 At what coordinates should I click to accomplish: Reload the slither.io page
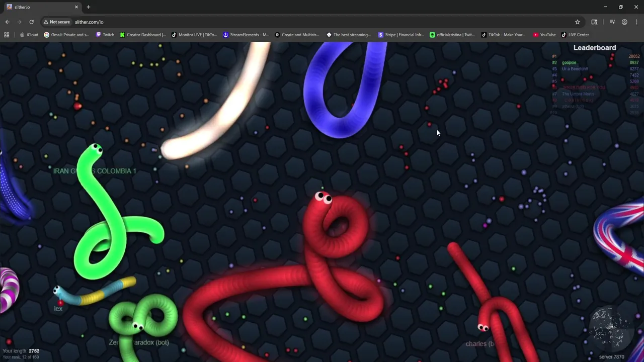pos(31,22)
